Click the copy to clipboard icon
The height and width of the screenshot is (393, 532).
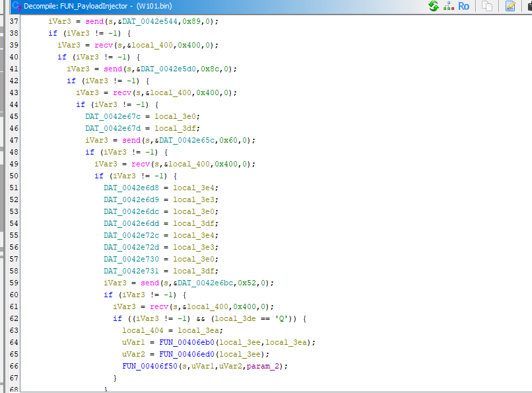tap(486, 6)
